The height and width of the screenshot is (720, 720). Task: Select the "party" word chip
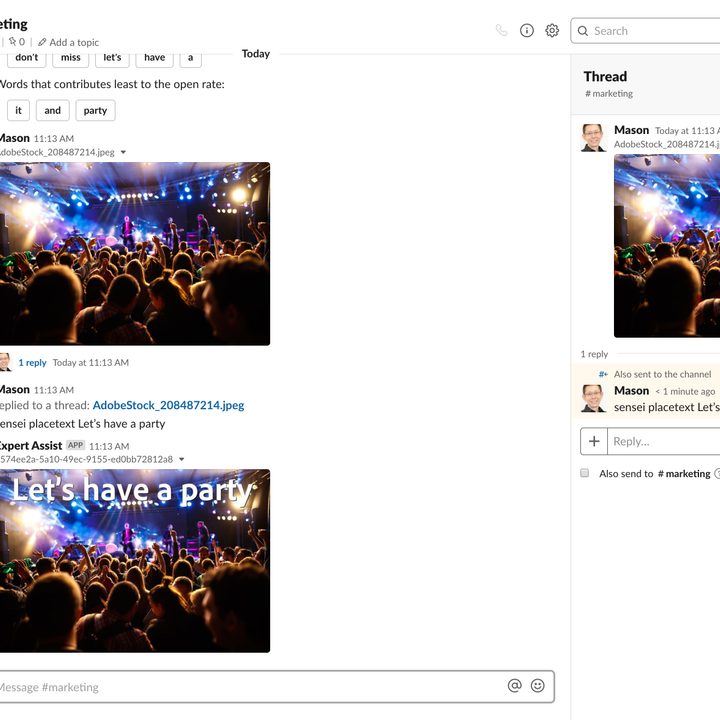(x=95, y=111)
